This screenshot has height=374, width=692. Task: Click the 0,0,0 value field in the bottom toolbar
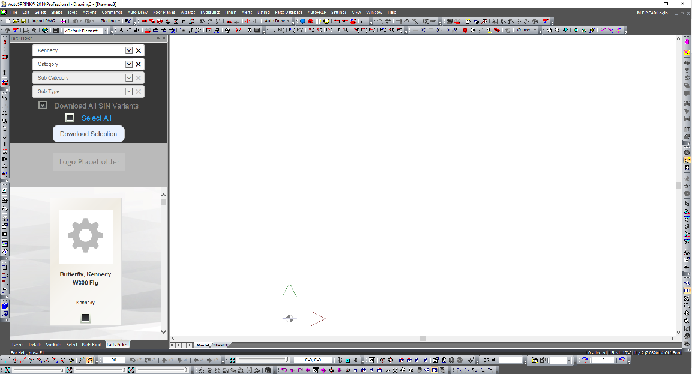point(313,360)
